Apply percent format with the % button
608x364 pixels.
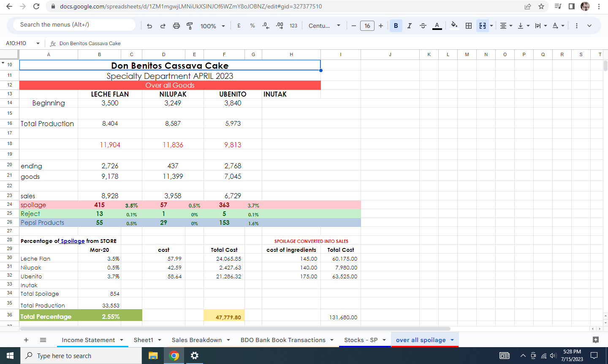pos(252,26)
